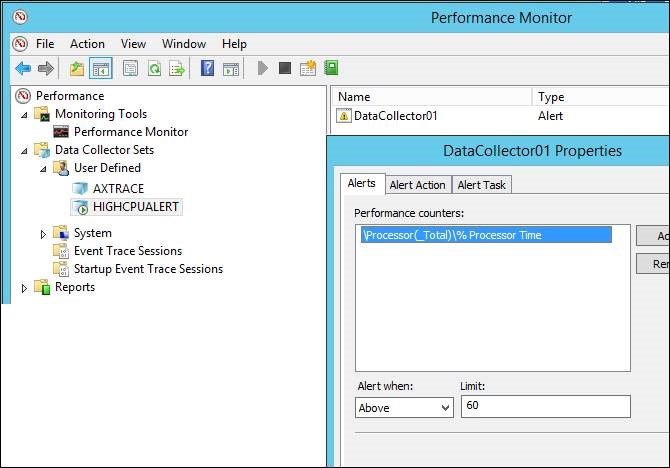Viewport: 670px width, 468px height.
Task: Switch to the Alert Action tab
Action: (x=417, y=184)
